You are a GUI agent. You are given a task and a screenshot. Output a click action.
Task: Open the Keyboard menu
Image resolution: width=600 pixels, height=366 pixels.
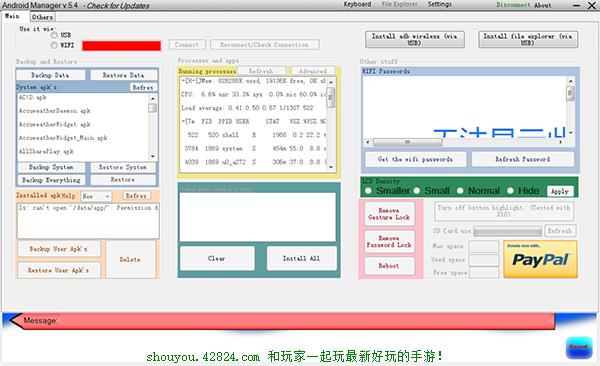coord(357,4)
